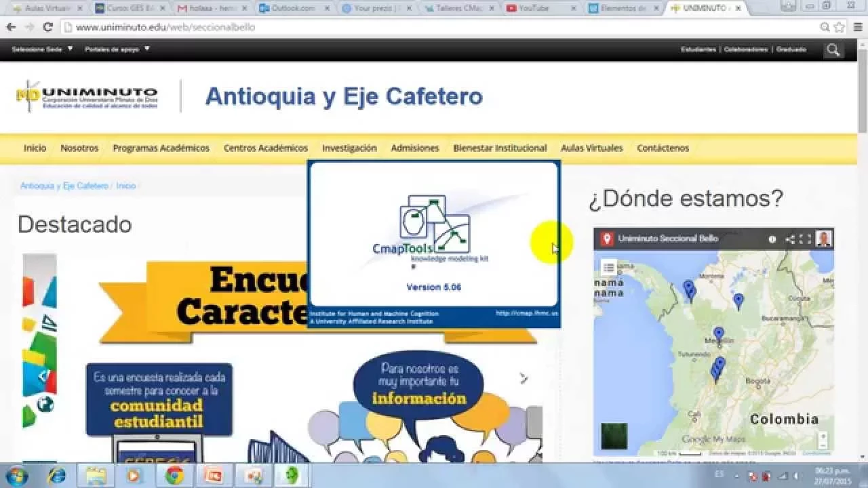The height and width of the screenshot is (488, 868).
Task: Share the Uniminuto Seccional Bello map
Action: pos(789,239)
